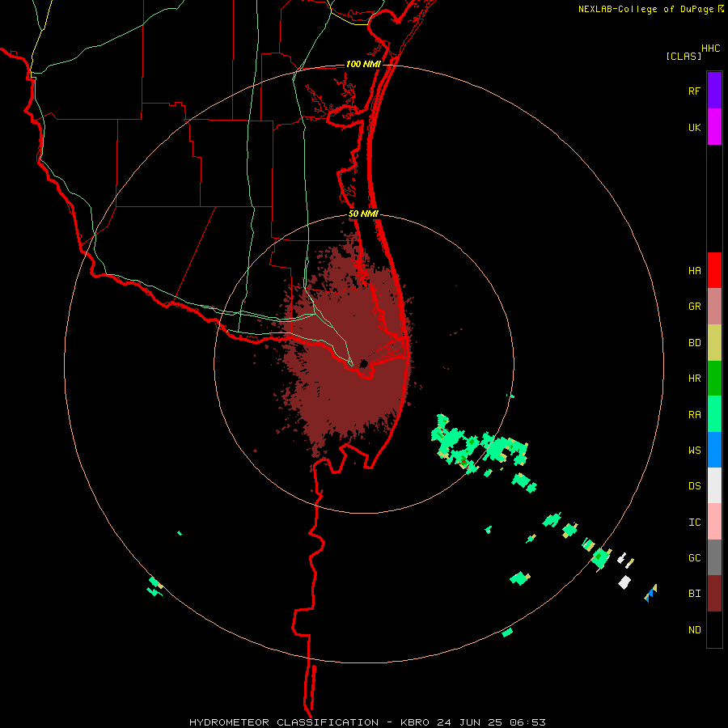Select the BD yellow legend swatch
Image resolution: width=728 pixels, height=728 pixels.
click(714, 343)
